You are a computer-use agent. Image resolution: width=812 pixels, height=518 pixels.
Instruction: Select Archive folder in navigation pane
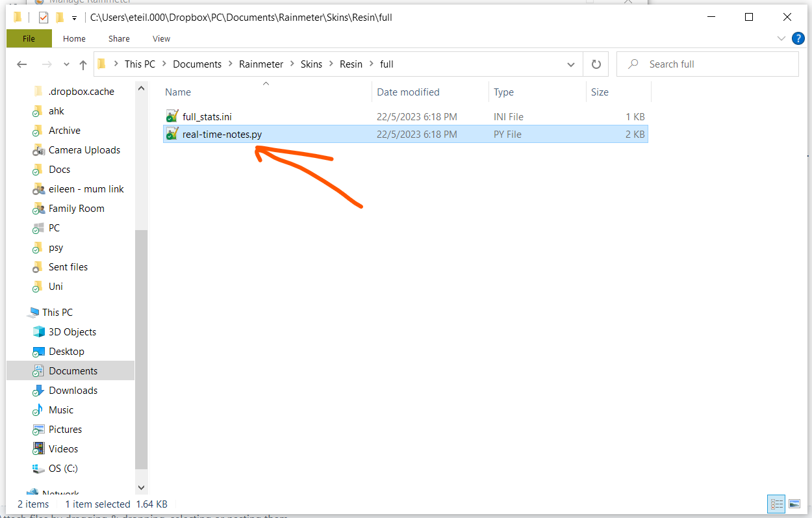(64, 131)
